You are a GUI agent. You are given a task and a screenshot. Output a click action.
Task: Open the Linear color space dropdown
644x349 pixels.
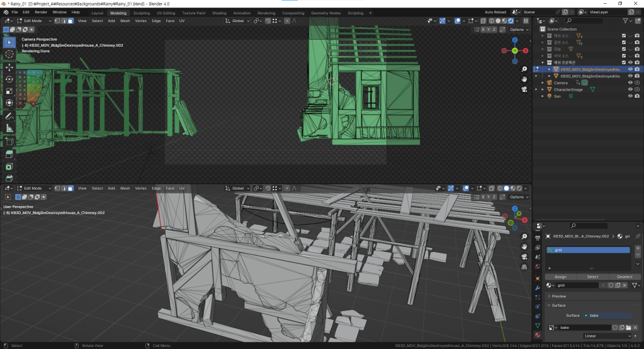coord(606,336)
